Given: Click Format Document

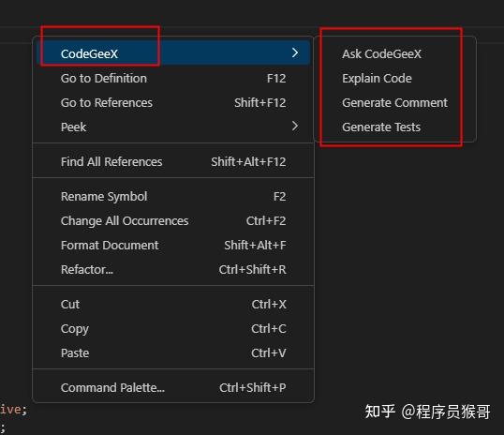Looking at the screenshot, I should pyautogui.click(x=173, y=246).
